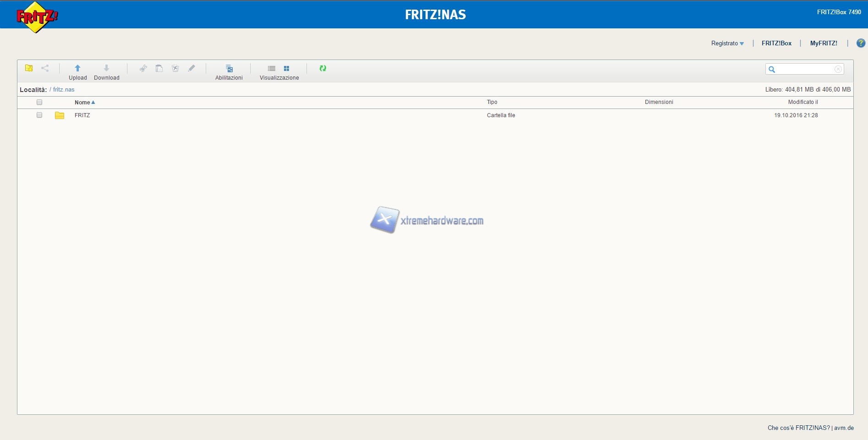Click the paste clipboard icon

point(159,68)
